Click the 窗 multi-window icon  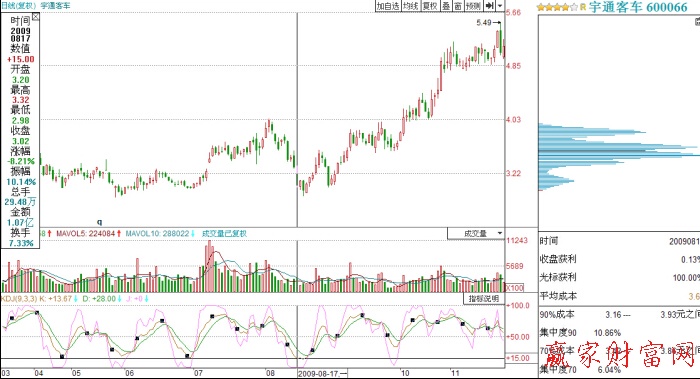pyautogui.click(x=458, y=6)
